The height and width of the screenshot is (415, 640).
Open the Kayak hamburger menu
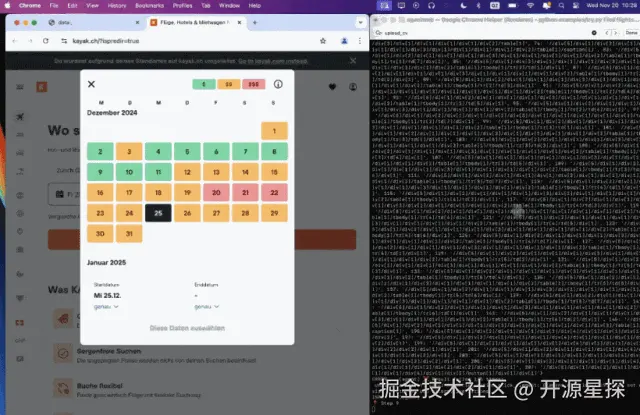(20, 87)
